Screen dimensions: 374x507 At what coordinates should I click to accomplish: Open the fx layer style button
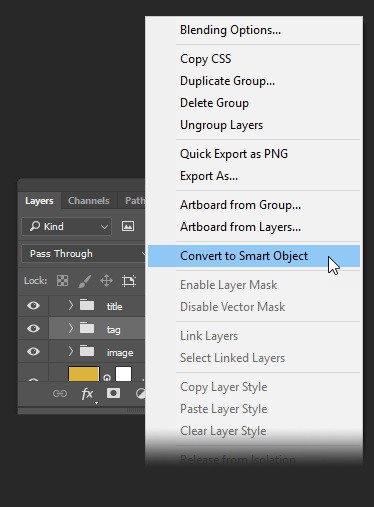(87, 394)
